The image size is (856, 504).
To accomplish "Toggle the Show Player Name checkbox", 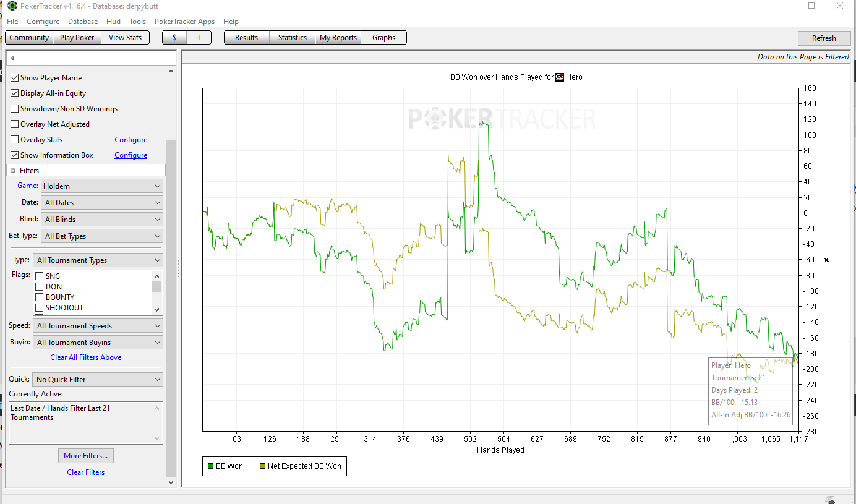I will [x=15, y=78].
